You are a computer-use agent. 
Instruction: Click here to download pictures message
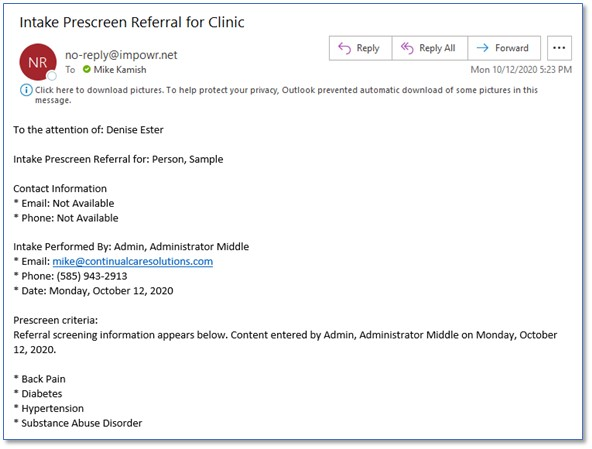286,95
